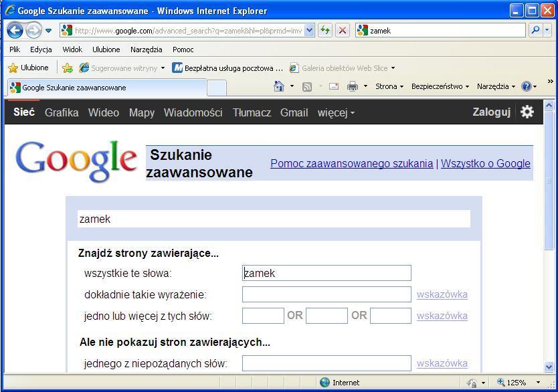Screen dimensions: 558x392
Task: Click the magnifier search button
Action: click(x=535, y=31)
